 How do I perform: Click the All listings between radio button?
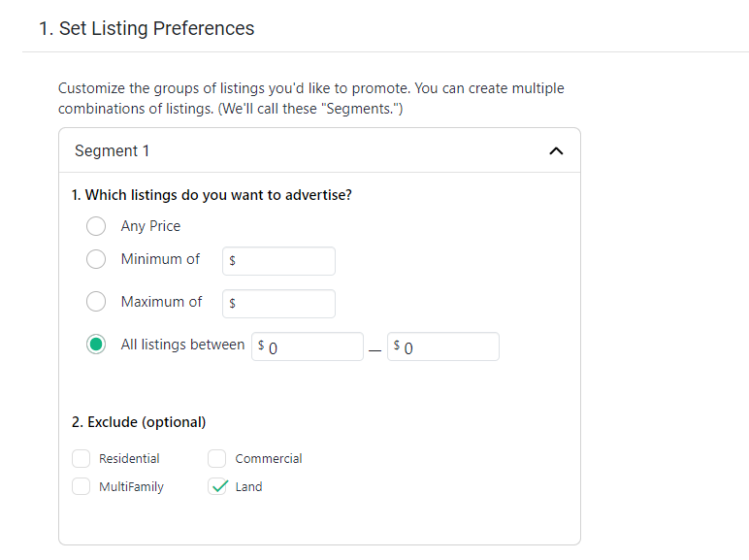96,344
